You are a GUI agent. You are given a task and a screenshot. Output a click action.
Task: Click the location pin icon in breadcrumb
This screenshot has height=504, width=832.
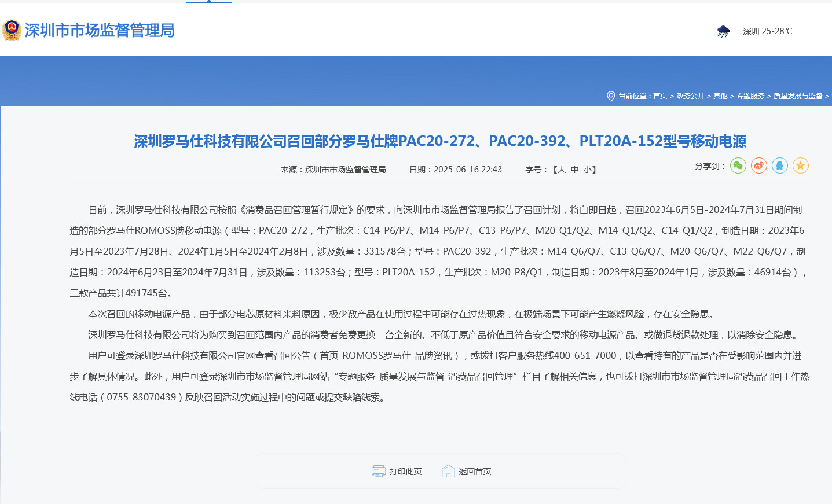click(610, 96)
